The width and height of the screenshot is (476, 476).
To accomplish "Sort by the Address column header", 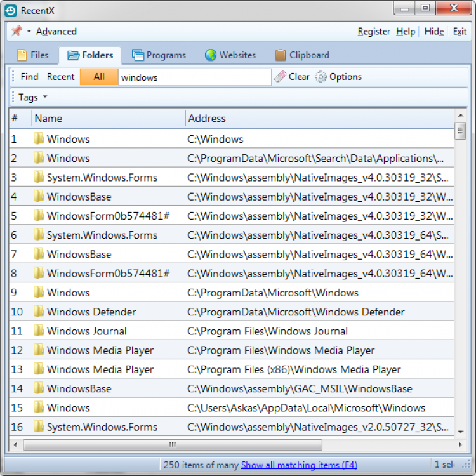I will pyautogui.click(x=320, y=119).
